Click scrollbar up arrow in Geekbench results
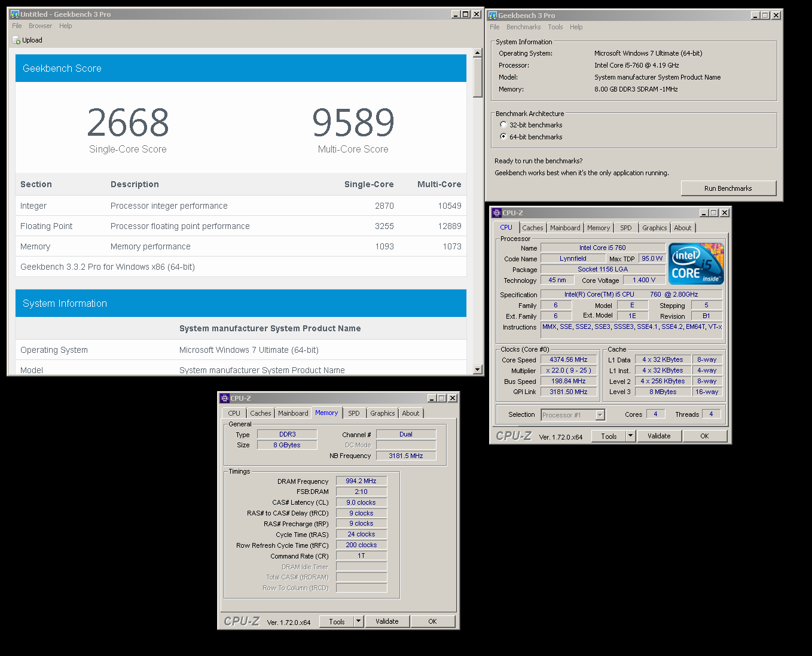This screenshot has height=656, width=812. coord(477,53)
